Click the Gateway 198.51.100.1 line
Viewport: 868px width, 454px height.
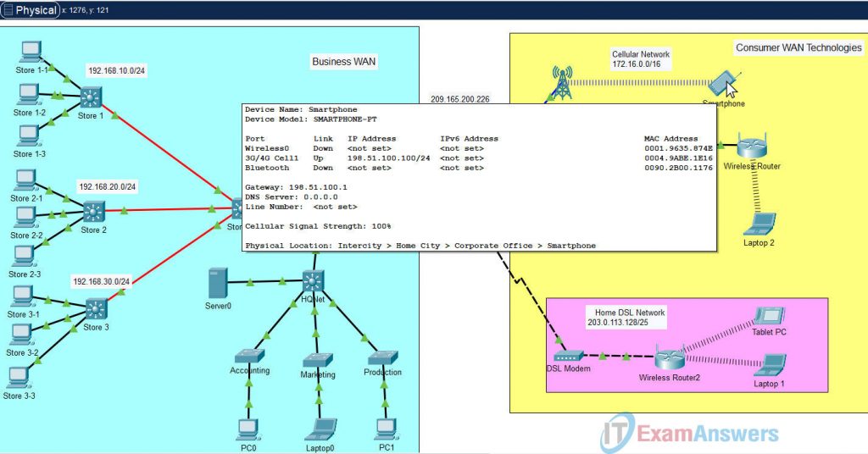click(296, 187)
